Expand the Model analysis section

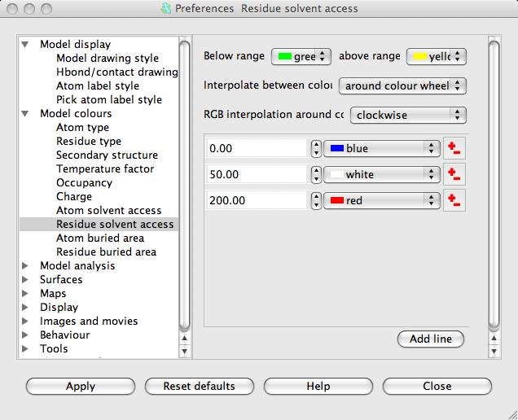click(25, 266)
